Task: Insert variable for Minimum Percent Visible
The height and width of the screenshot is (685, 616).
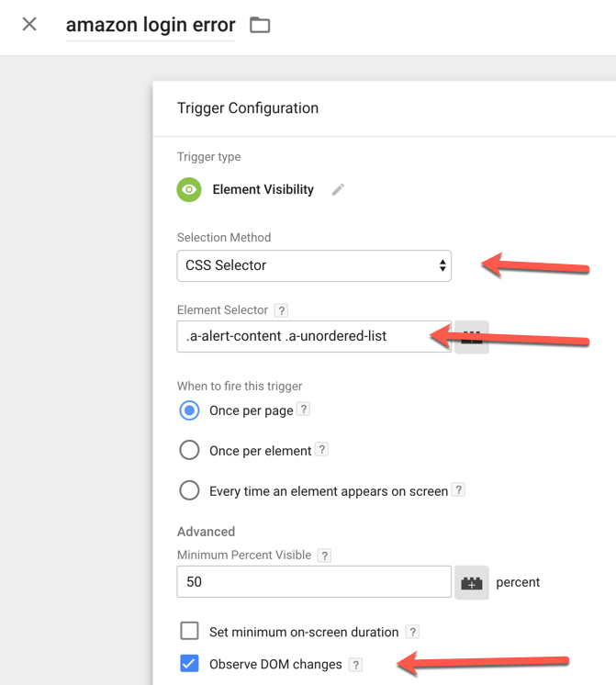Action: 471,582
